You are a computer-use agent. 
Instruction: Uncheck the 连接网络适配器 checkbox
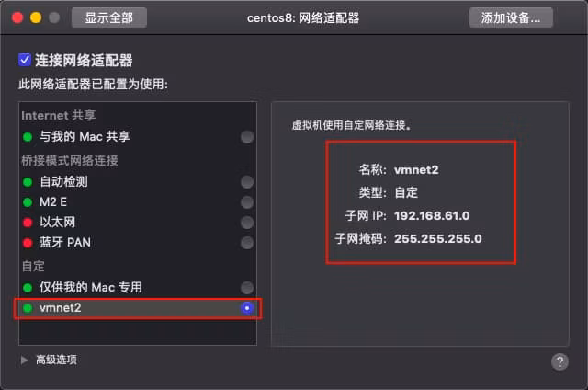pyautogui.click(x=25, y=60)
